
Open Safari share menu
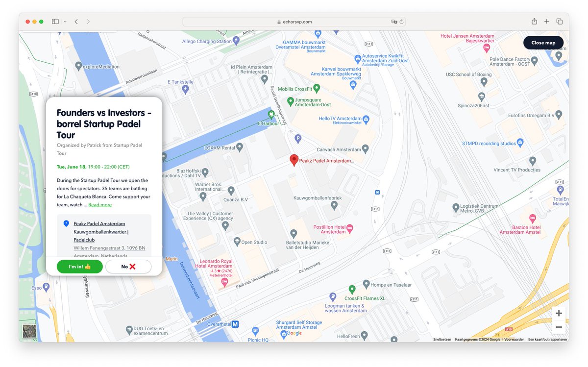(x=534, y=22)
